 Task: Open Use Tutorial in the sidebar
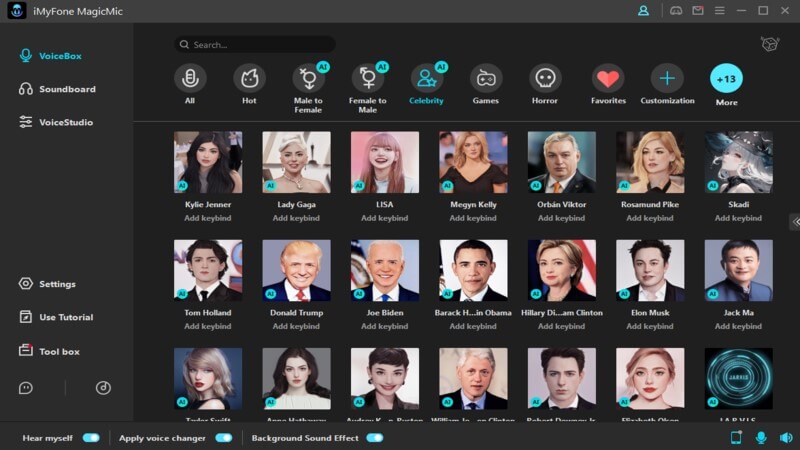[56, 317]
